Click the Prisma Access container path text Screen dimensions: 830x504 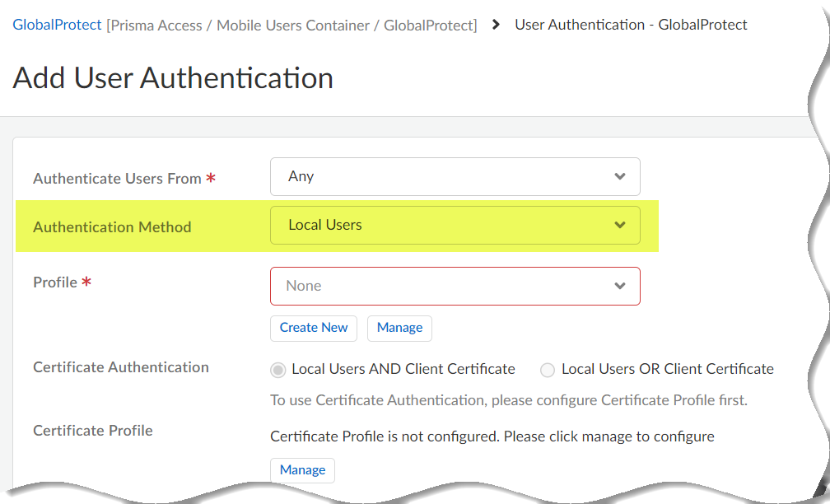pyautogui.click(x=291, y=26)
